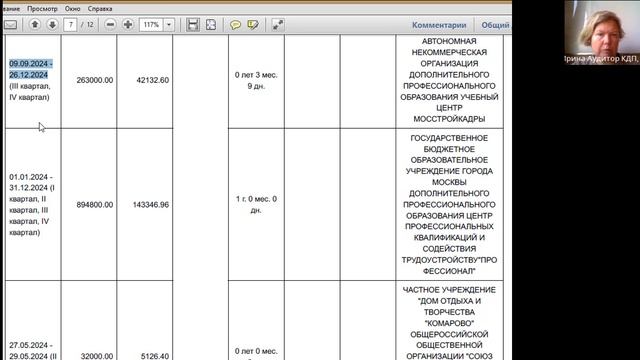Open the Просмотр menu
This screenshot has height=360, width=640.
point(42,9)
